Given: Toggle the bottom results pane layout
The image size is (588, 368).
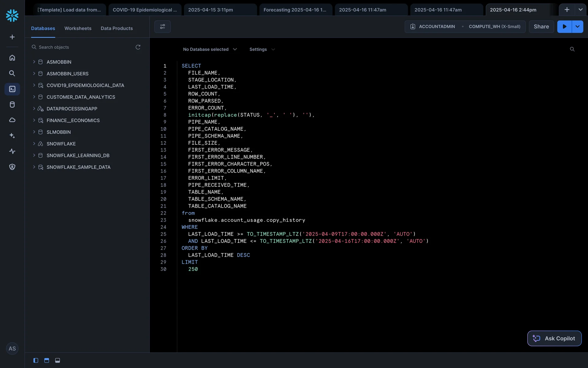Looking at the screenshot, I should pyautogui.click(x=58, y=360).
